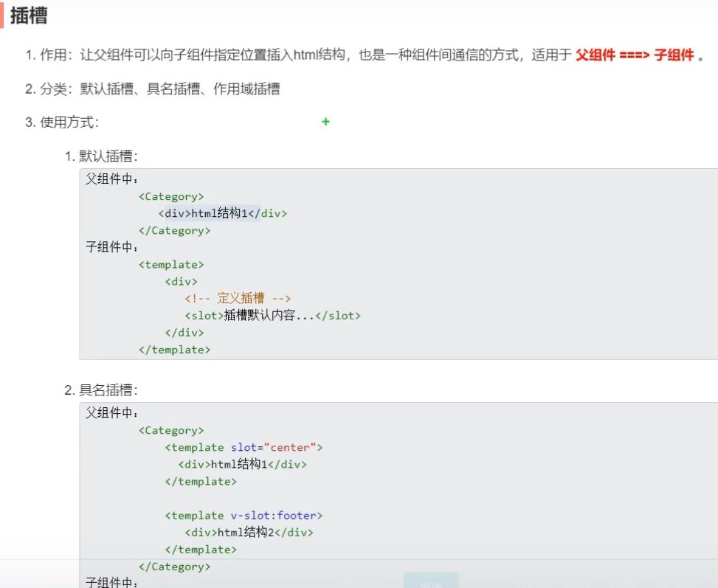This screenshot has height=588, width=718.
Task: Click the </template> line right after slot="center" content
Action: (201, 481)
